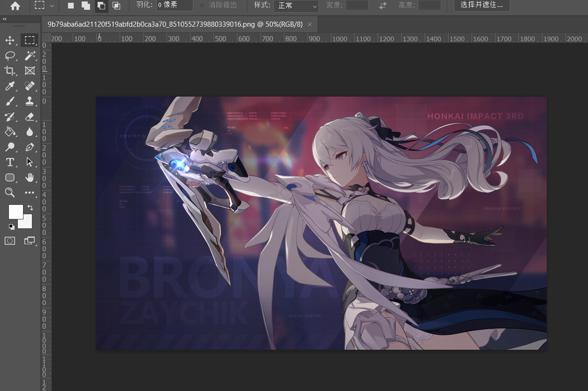This screenshot has height=391, width=588.
Task: Click the height (高度) input field
Action: [429, 6]
